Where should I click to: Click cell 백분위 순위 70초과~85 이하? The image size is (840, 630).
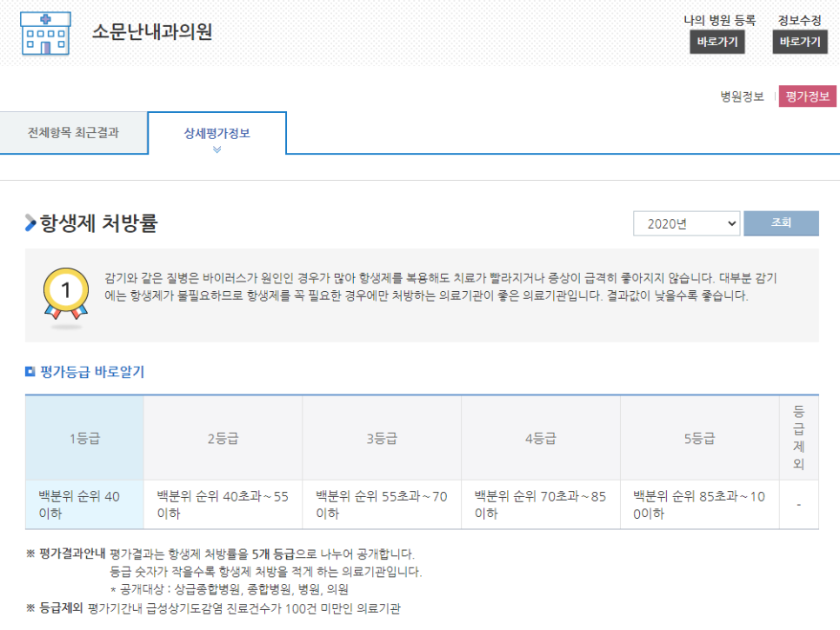click(x=541, y=505)
